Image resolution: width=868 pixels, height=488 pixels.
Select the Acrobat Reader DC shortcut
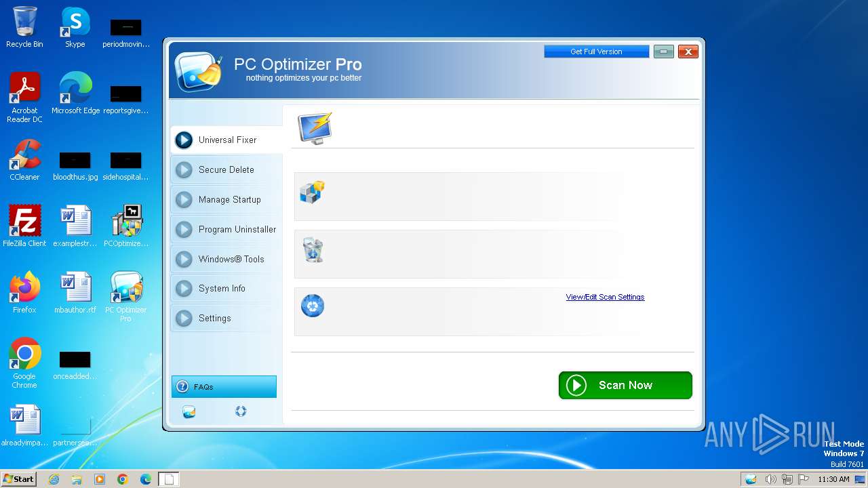24,98
